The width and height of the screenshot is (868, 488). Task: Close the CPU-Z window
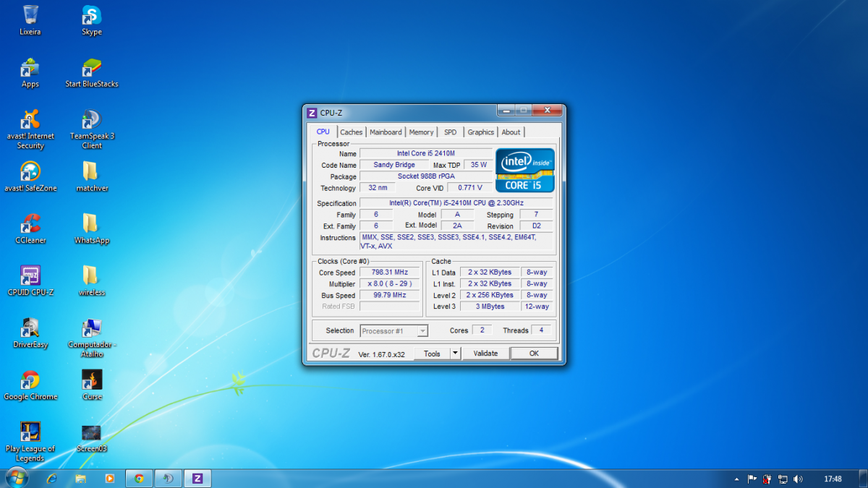coord(548,111)
